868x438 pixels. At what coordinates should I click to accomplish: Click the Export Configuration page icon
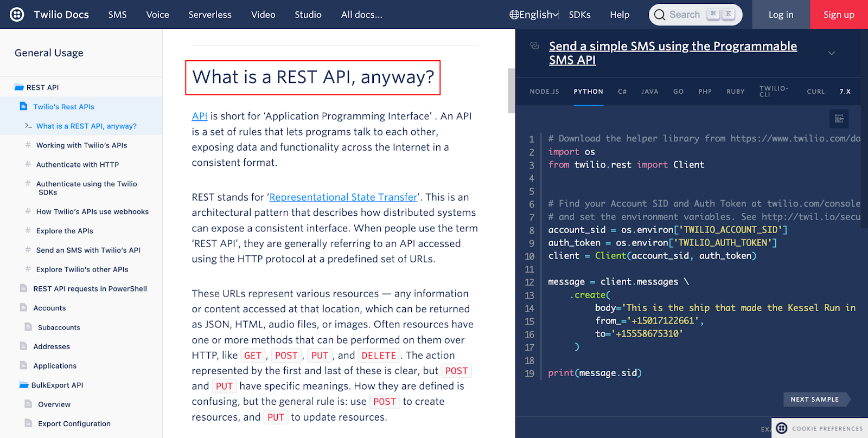28,423
